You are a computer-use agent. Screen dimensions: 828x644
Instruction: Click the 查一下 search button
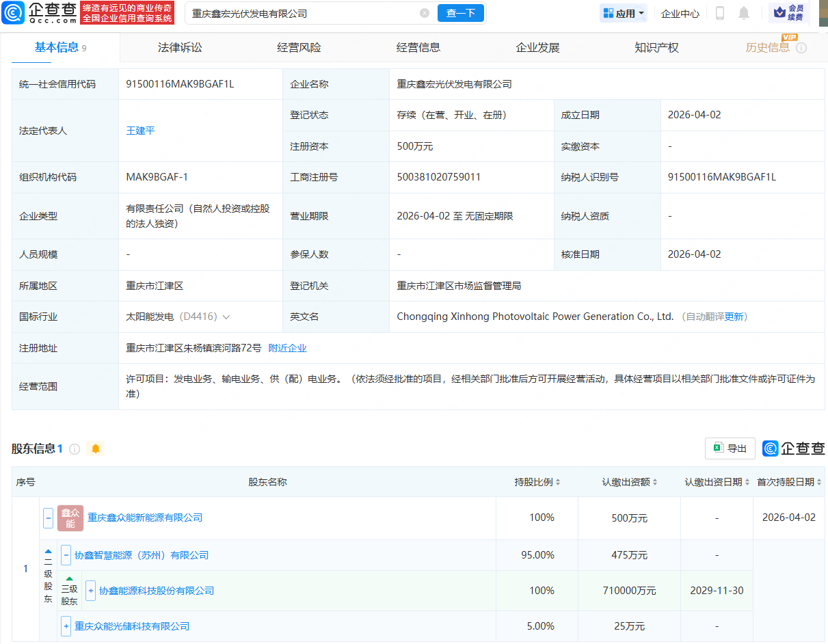click(460, 13)
